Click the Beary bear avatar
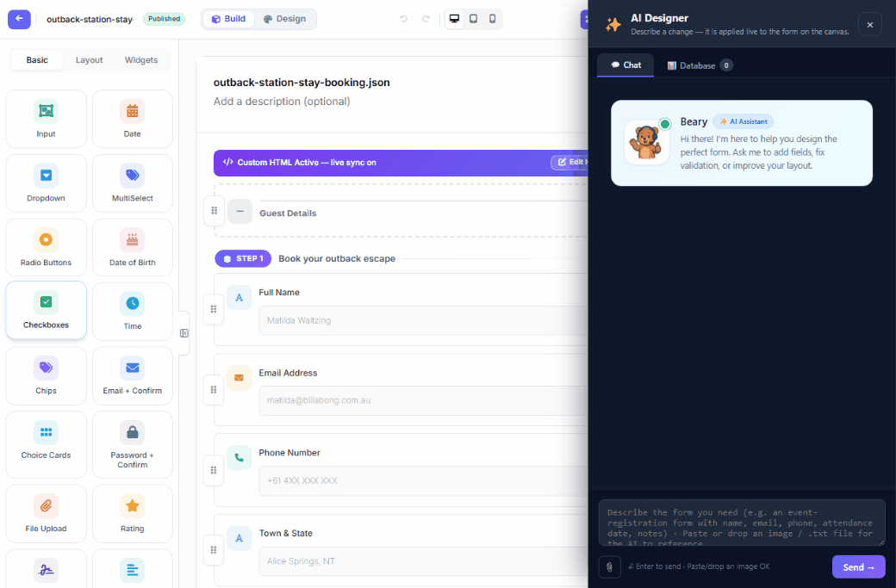The image size is (896, 588). coord(646,142)
